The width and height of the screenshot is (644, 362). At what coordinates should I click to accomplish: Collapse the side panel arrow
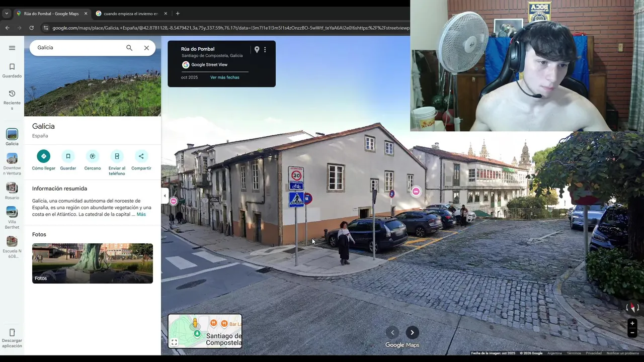[x=165, y=196]
